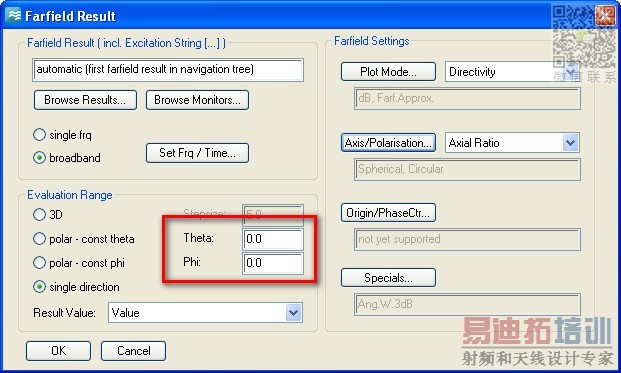621x373 pixels.
Task: Confirm with the OK button
Action: (x=59, y=351)
